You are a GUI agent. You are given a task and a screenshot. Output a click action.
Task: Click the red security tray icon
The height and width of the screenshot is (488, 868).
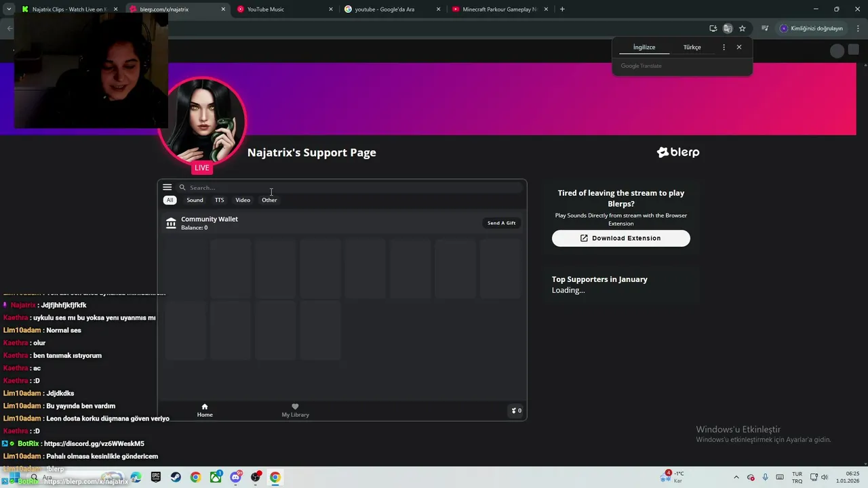point(751,477)
